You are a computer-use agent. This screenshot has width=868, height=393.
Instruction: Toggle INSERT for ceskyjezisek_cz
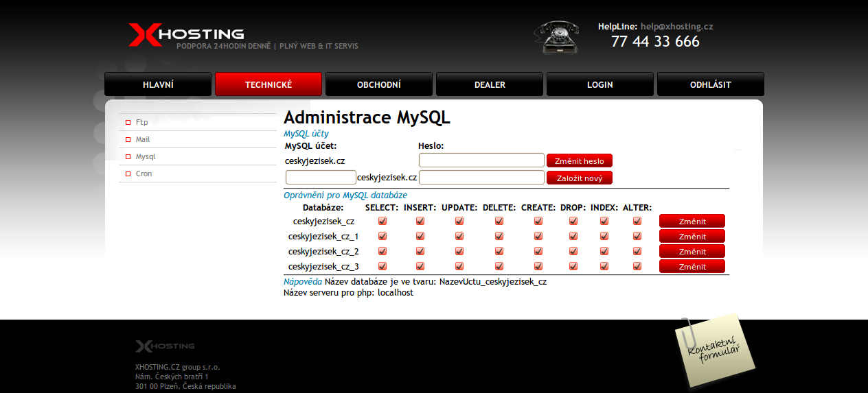click(420, 221)
